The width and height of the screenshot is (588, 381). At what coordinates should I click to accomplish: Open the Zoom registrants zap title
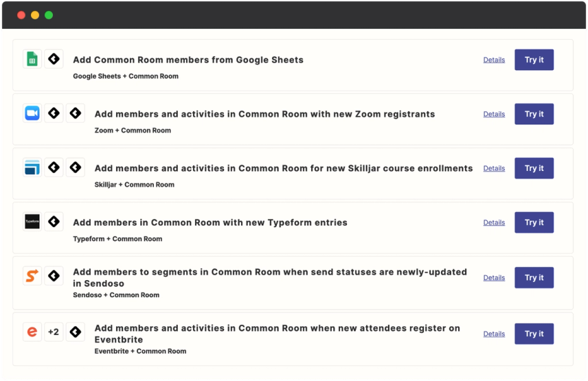pos(264,114)
